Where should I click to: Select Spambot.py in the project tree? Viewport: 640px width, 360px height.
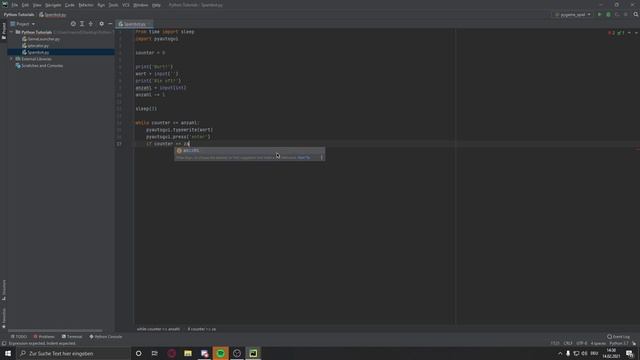(x=38, y=52)
